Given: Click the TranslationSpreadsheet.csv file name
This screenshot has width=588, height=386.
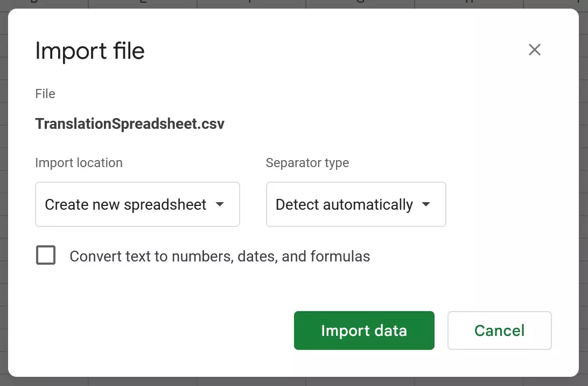Looking at the screenshot, I should click(x=130, y=124).
